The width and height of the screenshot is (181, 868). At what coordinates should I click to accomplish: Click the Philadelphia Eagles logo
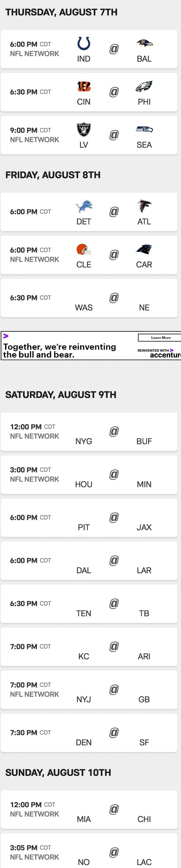tap(144, 87)
